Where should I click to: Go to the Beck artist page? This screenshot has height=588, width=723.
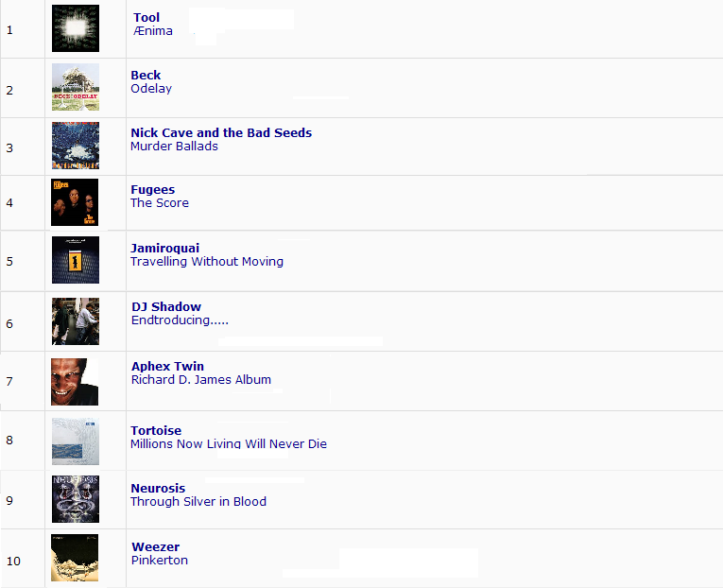(146, 76)
